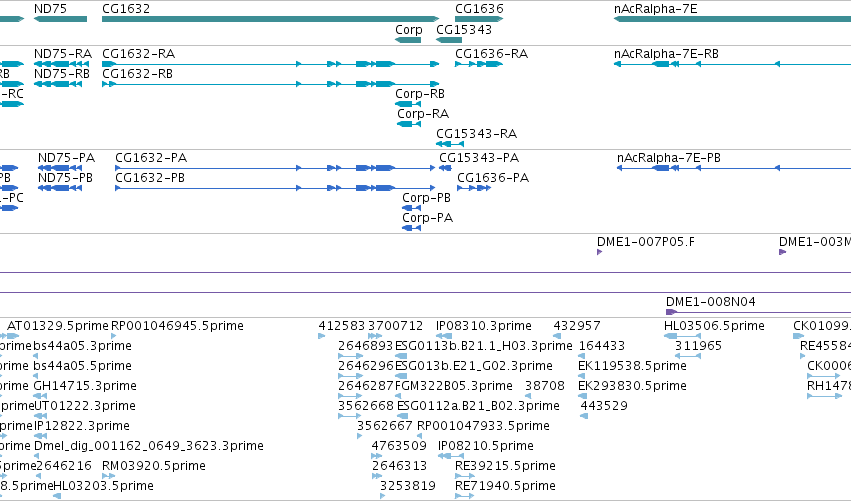851x501 pixels.
Task: Open the RP001046945.5prime EST label
Action: 177,326
